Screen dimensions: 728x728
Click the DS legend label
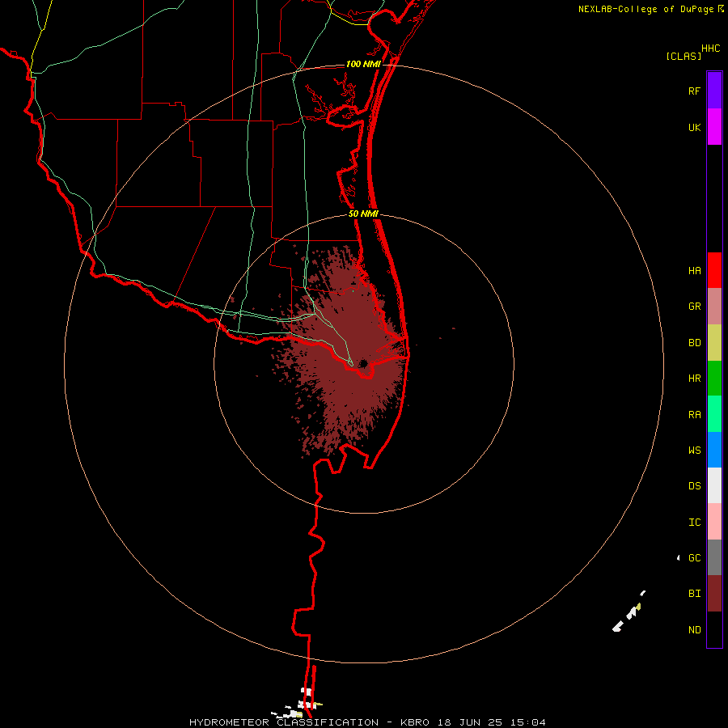[694, 485]
